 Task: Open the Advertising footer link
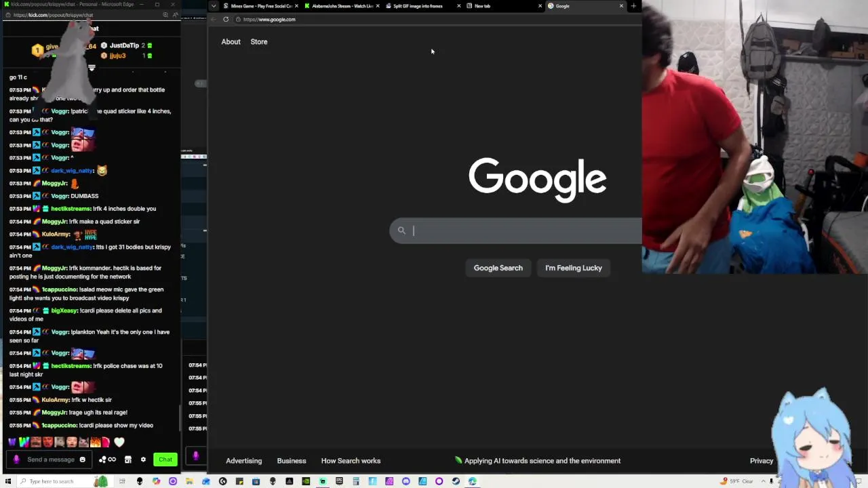(243, 461)
